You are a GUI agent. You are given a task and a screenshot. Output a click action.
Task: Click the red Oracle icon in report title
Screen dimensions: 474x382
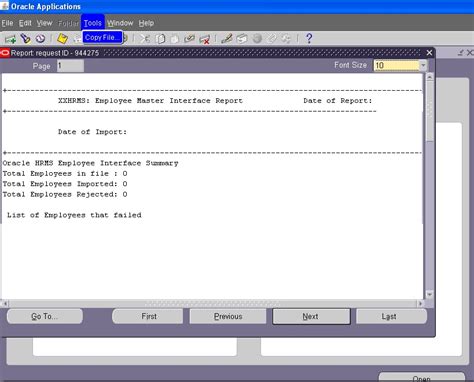5,53
